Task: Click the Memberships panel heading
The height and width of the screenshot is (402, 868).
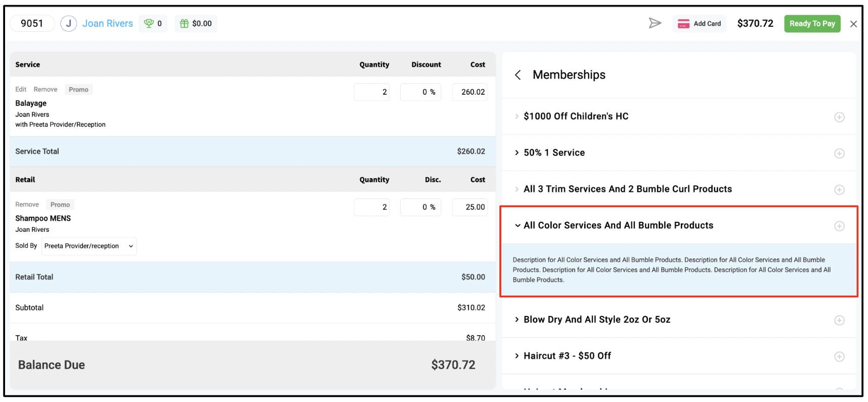Action: pyautogui.click(x=569, y=75)
